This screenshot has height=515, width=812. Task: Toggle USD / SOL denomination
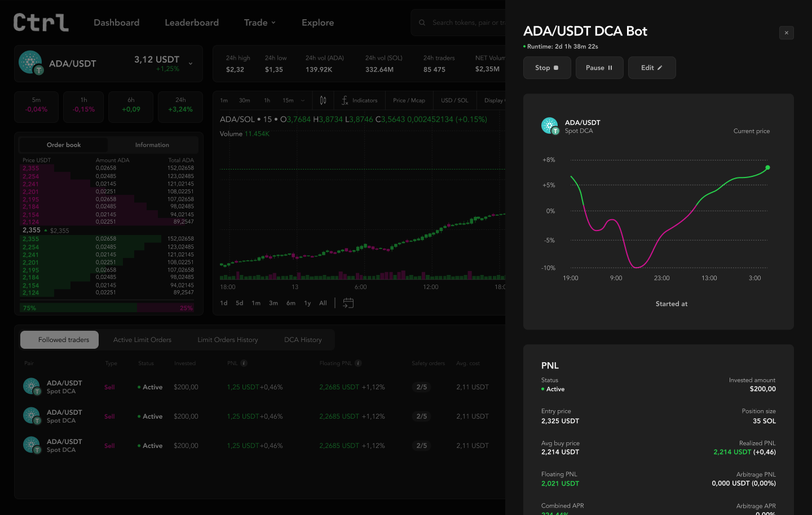(x=454, y=100)
